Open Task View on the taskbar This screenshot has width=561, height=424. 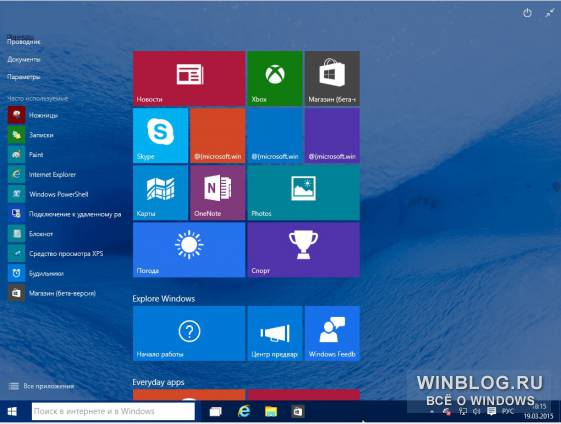click(215, 411)
